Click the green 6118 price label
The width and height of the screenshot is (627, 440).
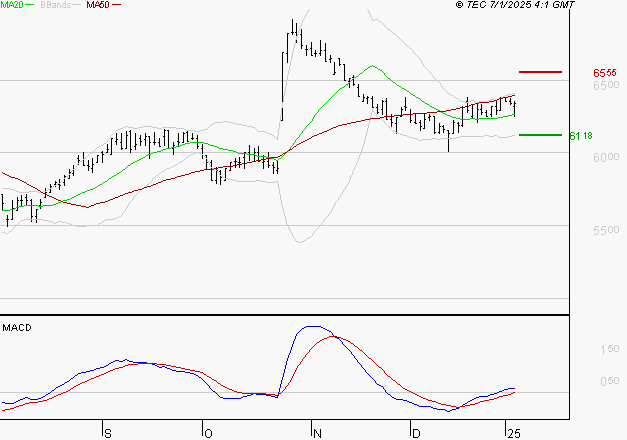pyautogui.click(x=581, y=136)
